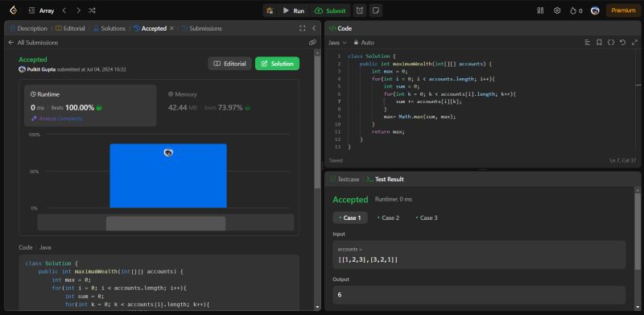The width and height of the screenshot is (644, 315).
Task: Click the Output value 6 box
Action: pos(479,295)
